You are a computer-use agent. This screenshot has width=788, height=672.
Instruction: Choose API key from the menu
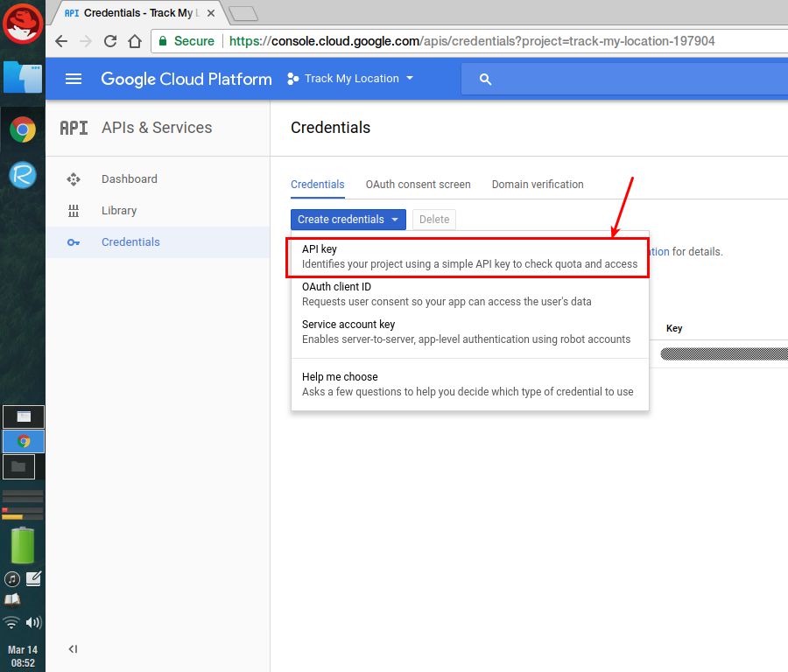coord(469,256)
